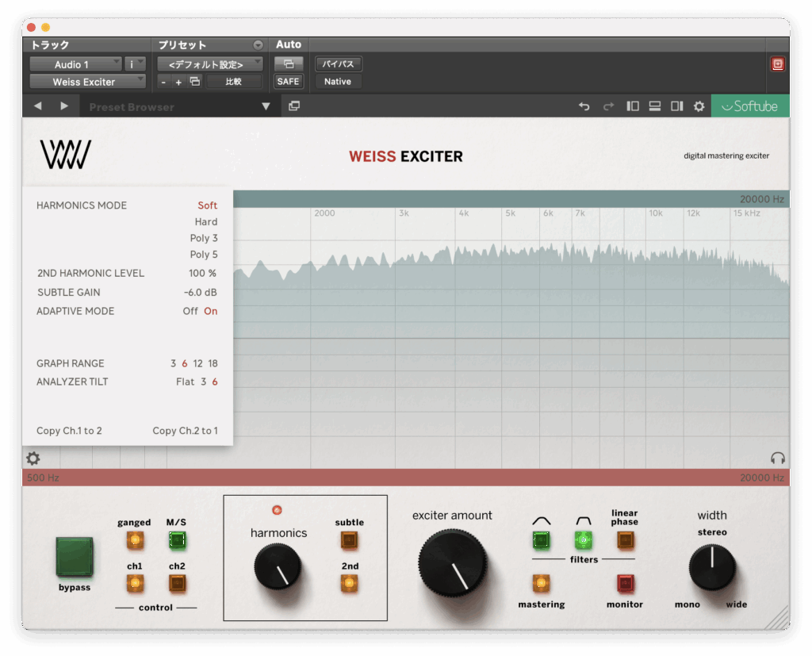812x656 pixels.
Task: Click the Softube logo
Action: 750,105
